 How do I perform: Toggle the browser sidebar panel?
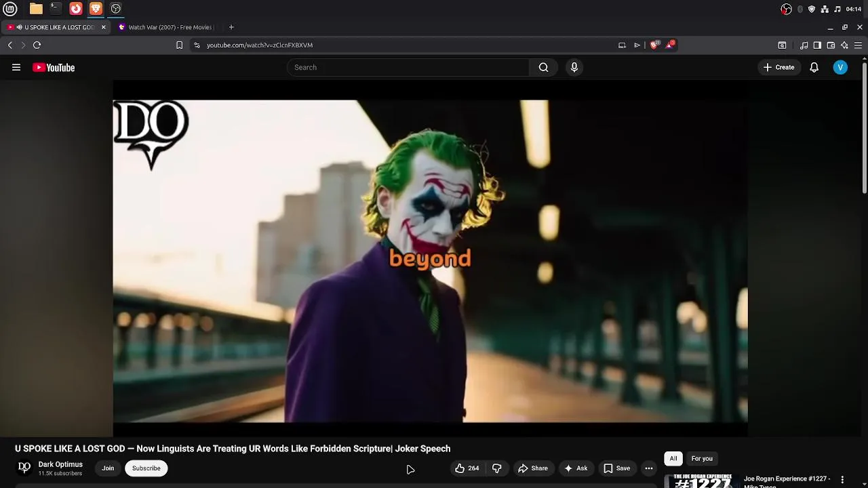(x=817, y=45)
